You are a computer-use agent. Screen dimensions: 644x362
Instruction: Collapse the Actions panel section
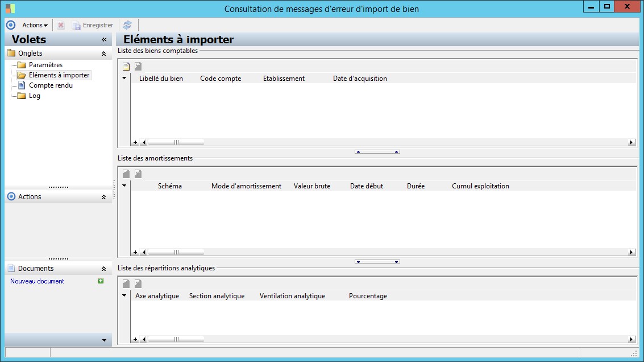[103, 197]
